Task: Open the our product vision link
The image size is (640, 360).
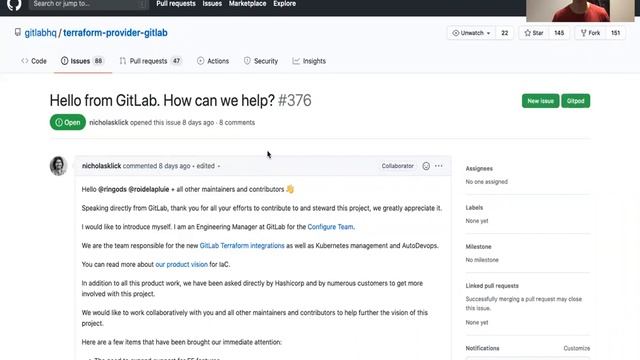Action: point(181,264)
